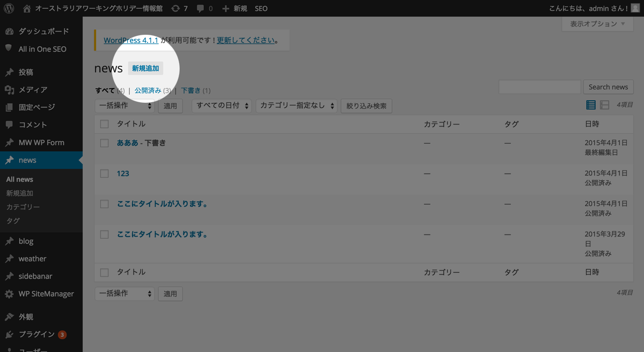The height and width of the screenshot is (352, 644).
Task: Expand the 表示オプション screen options
Action: pos(597,24)
